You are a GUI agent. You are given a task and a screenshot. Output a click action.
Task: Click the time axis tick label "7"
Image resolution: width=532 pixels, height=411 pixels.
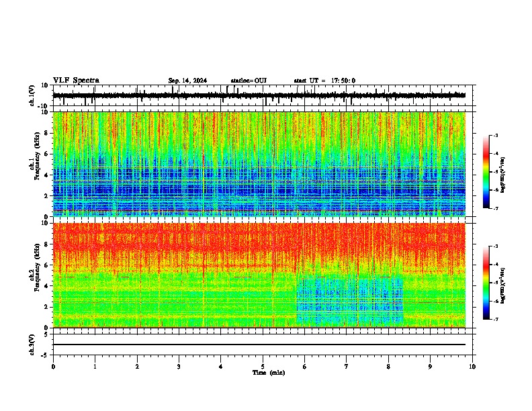click(x=347, y=367)
